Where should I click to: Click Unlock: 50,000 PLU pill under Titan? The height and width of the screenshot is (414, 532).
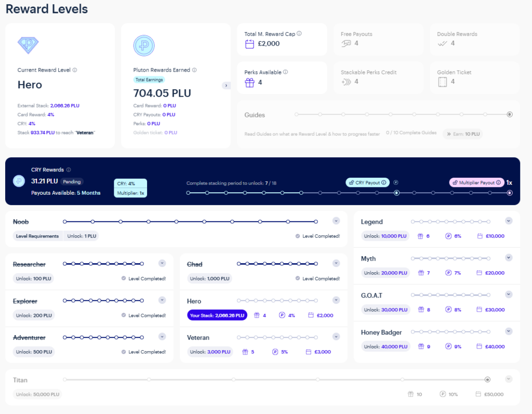(x=37, y=394)
